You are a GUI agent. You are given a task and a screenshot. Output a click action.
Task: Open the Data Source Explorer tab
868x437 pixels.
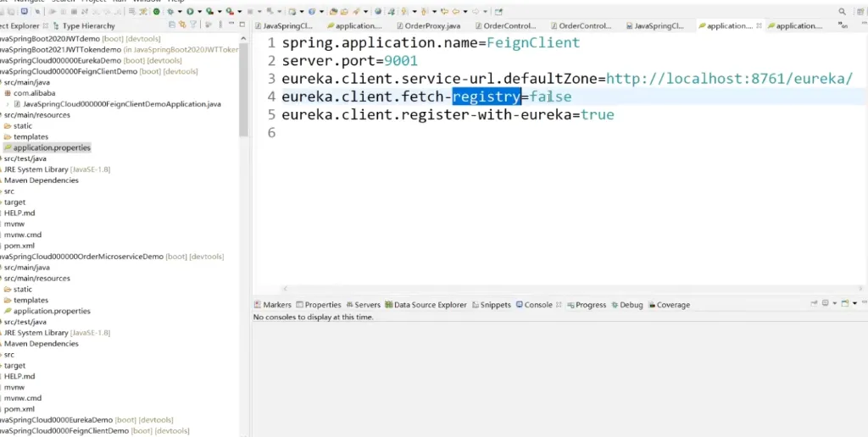point(426,305)
